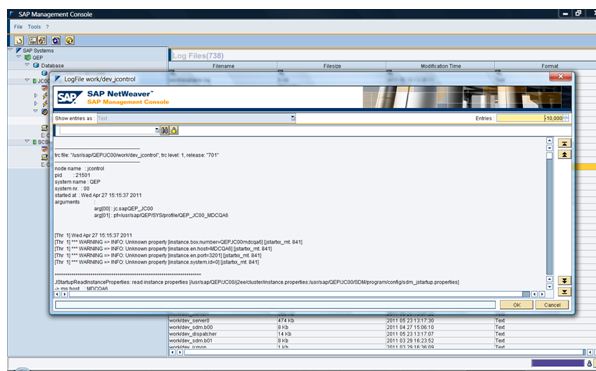
Task: Click the Modification Time column header
Action: [x=441, y=66]
